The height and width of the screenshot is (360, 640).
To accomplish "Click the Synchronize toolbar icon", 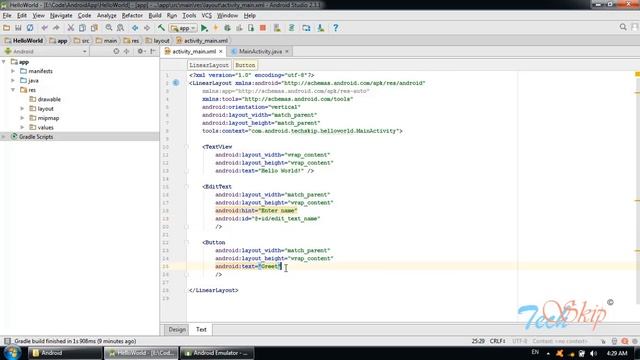I will tap(30, 28).
